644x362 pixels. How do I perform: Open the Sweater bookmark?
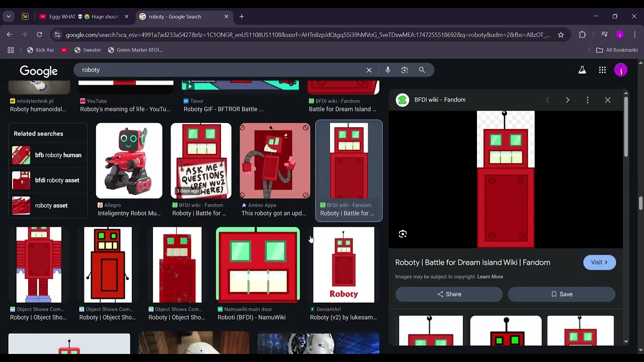click(88, 50)
